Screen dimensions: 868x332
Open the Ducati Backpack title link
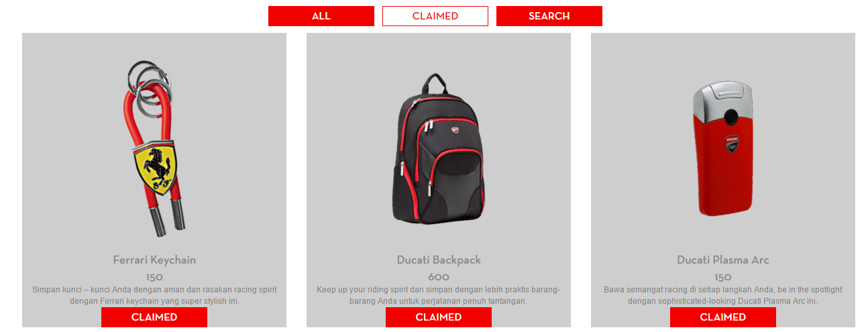[x=439, y=260]
